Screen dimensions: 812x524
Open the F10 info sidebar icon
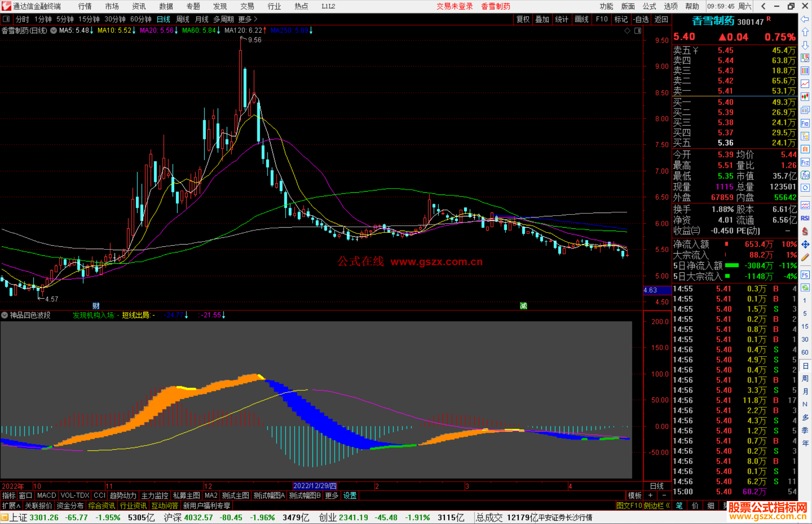point(805,123)
